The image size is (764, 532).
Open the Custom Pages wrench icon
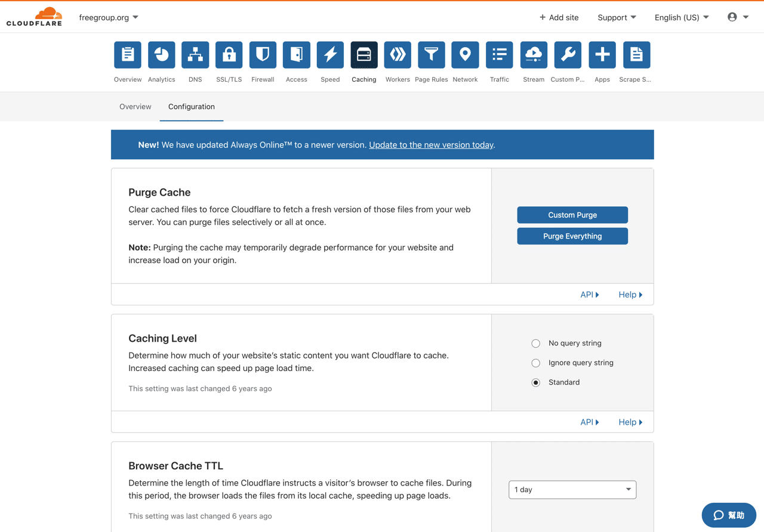568,55
